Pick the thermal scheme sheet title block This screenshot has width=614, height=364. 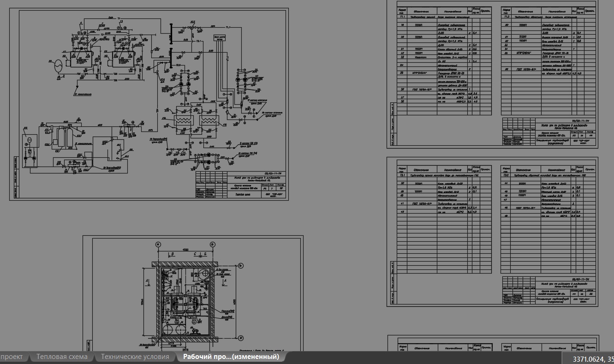coord(240,185)
